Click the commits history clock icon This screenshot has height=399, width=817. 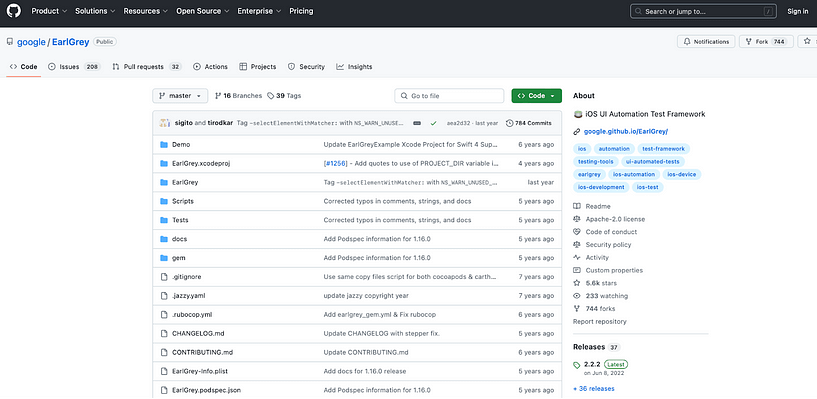509,123
